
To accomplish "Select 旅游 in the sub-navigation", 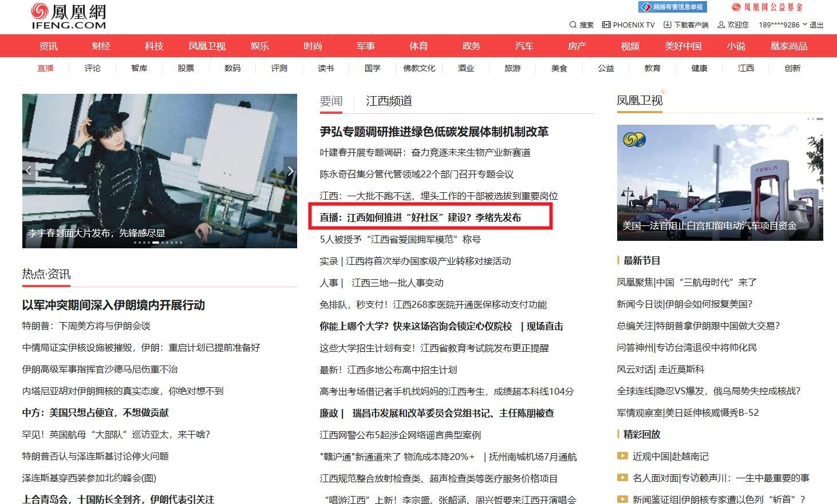I will point(512,68).
